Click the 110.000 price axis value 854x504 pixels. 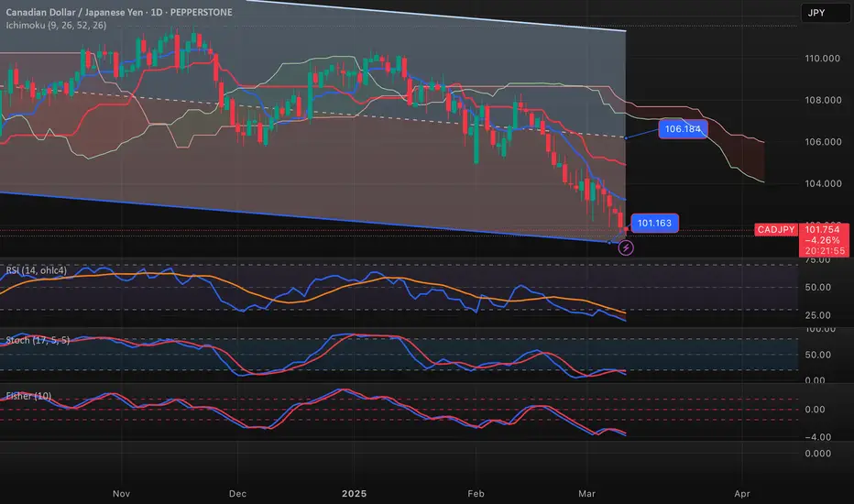click(823, 59)
